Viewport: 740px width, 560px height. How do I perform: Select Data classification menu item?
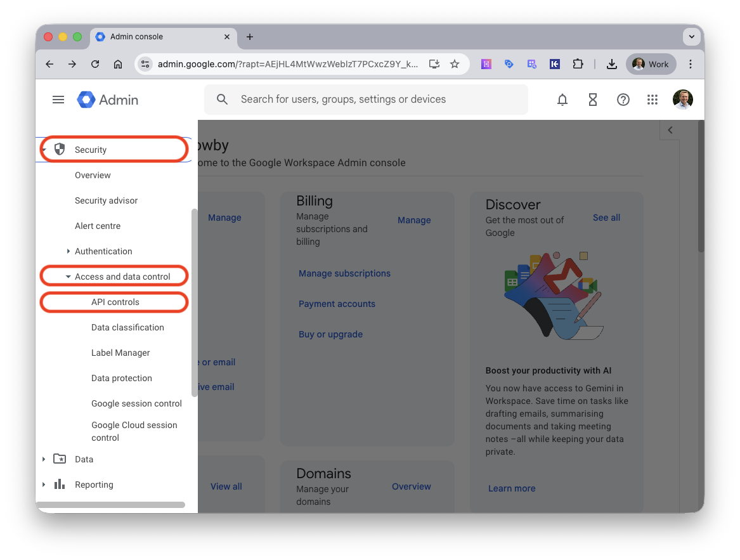click(x=127, y=328)
